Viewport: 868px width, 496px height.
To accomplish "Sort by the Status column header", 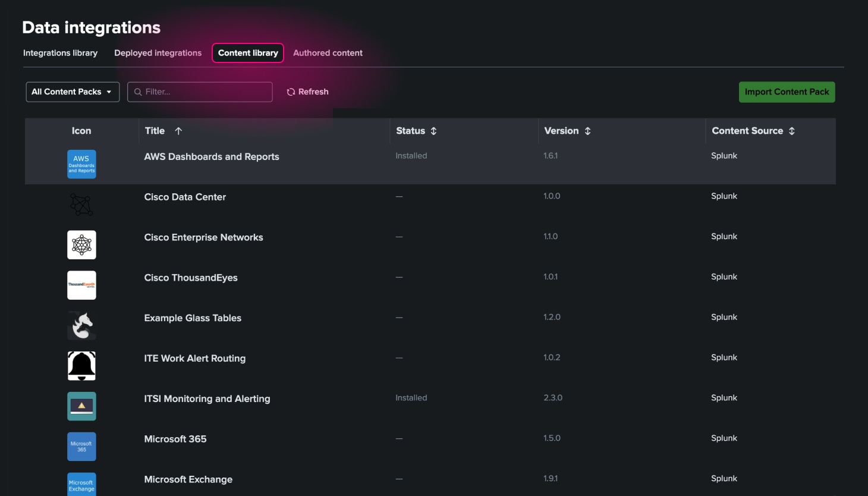I will [411, 131].
